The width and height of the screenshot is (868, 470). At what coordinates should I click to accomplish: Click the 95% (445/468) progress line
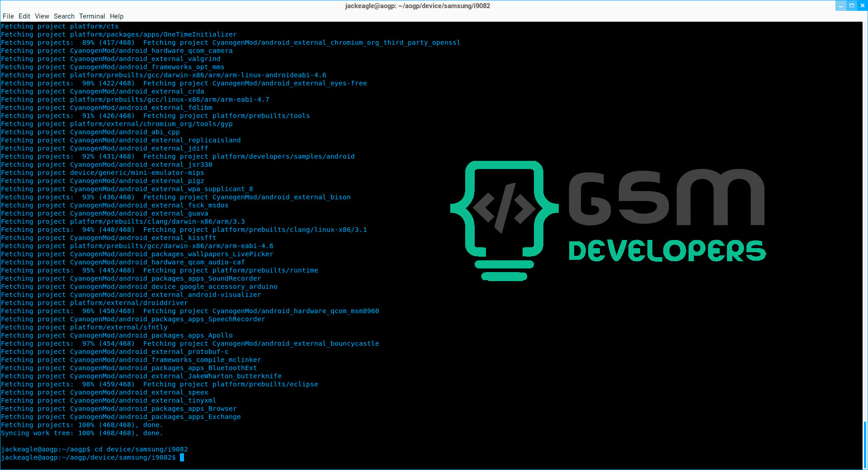(160, 271)
